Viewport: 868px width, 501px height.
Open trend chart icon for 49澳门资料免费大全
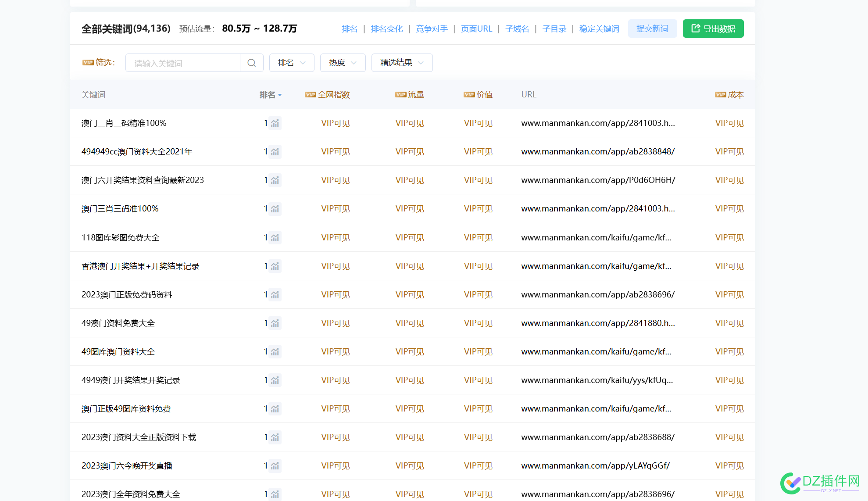coord(275,323)
